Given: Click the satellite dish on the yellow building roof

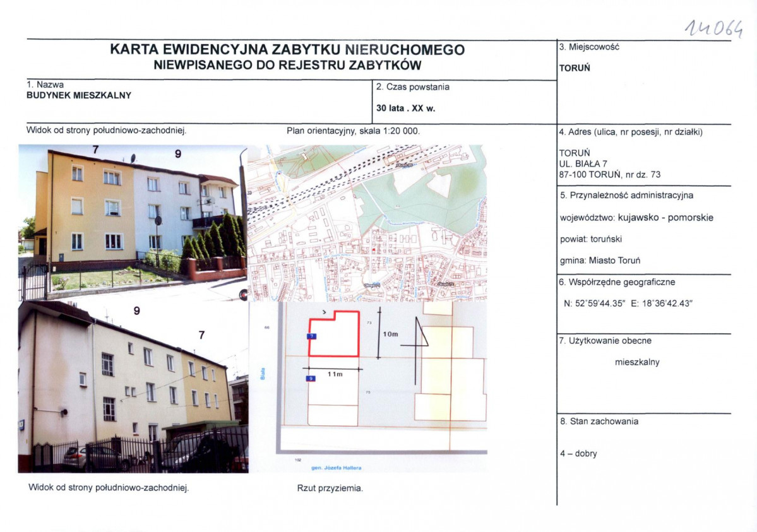Looking at the screenshot, I should click(x=133, y=158).
